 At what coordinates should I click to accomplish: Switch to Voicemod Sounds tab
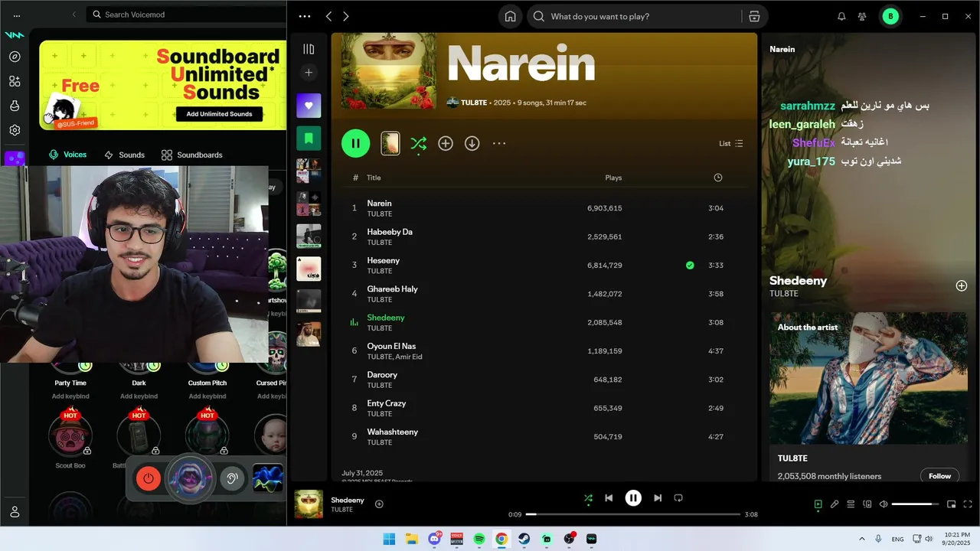124,155
